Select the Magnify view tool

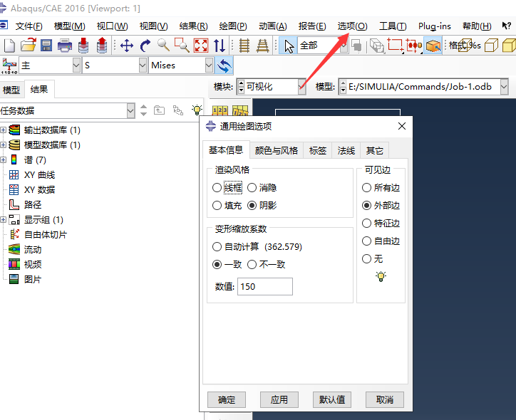pos(163,45)
